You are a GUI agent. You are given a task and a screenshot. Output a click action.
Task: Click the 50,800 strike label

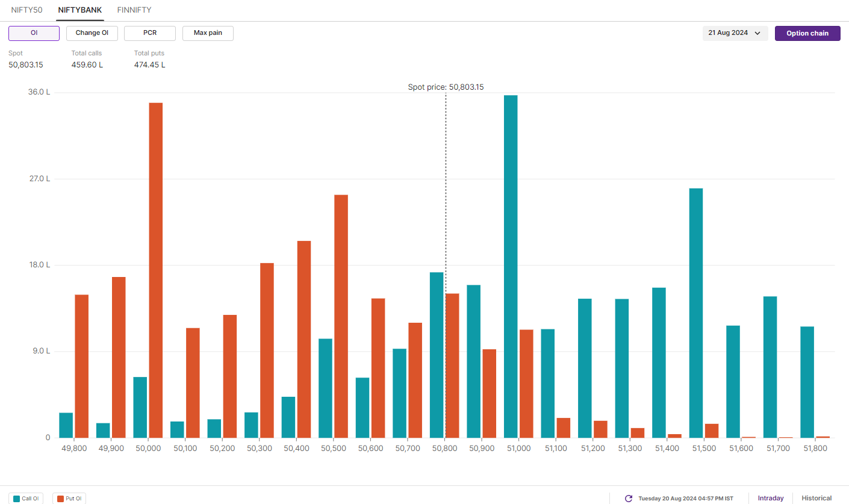[x=444, y=449]
